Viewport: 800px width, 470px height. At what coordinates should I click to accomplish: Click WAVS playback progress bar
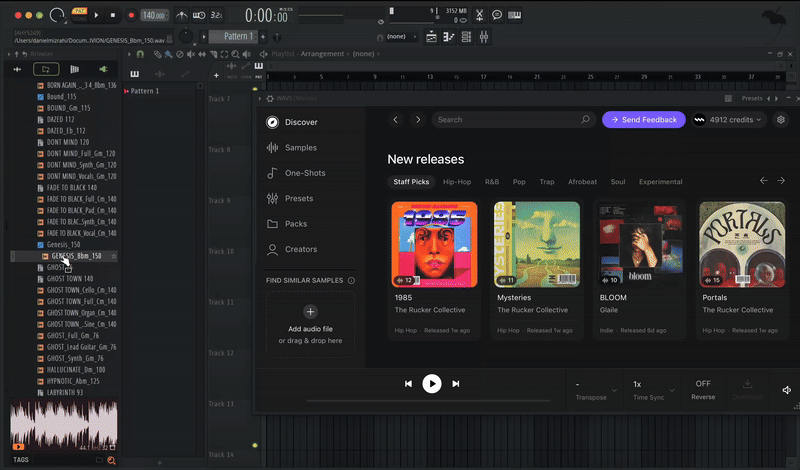point(429,401)
